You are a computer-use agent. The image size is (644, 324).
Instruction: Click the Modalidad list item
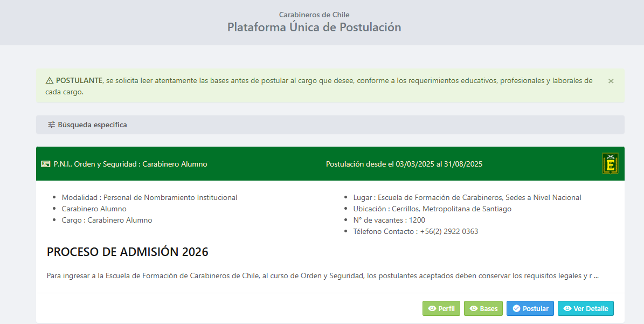149,197
